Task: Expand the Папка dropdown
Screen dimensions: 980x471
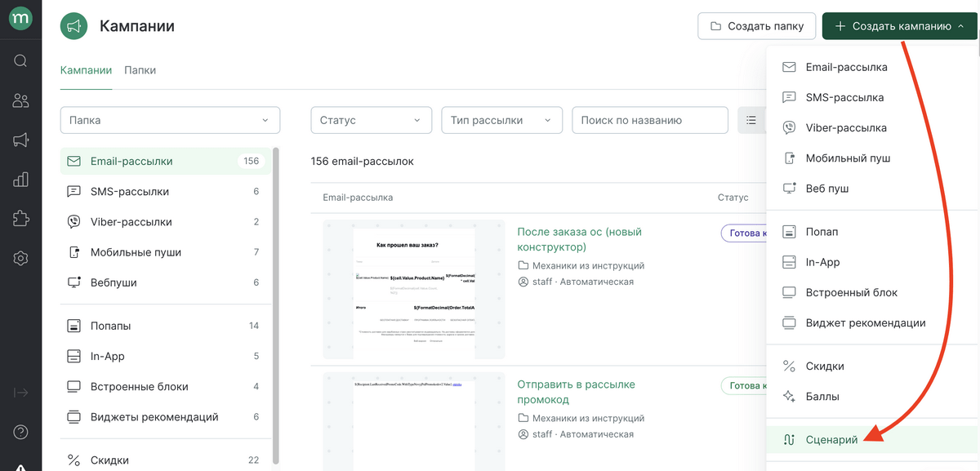Action: click(170, 120)
